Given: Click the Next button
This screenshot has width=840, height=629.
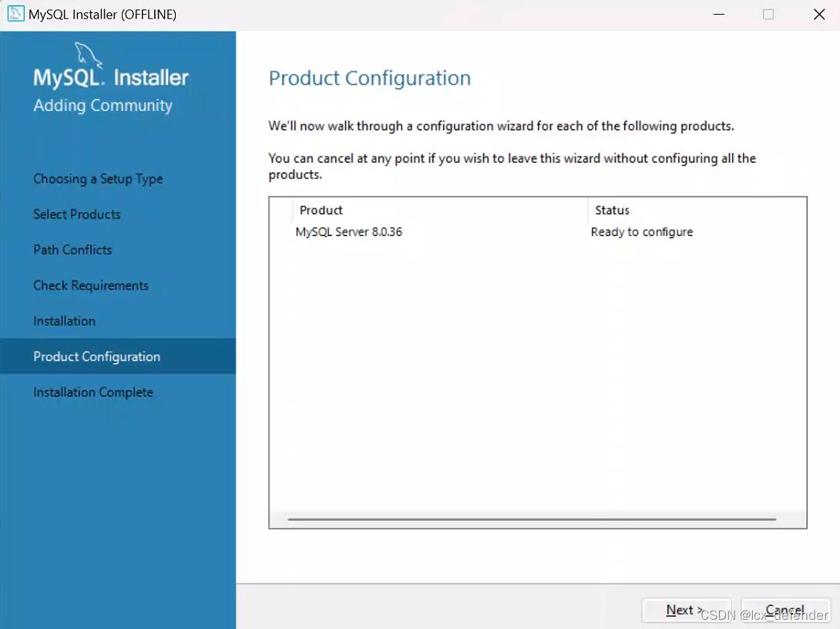Looking at the screenshot, I should pos(686,610).
